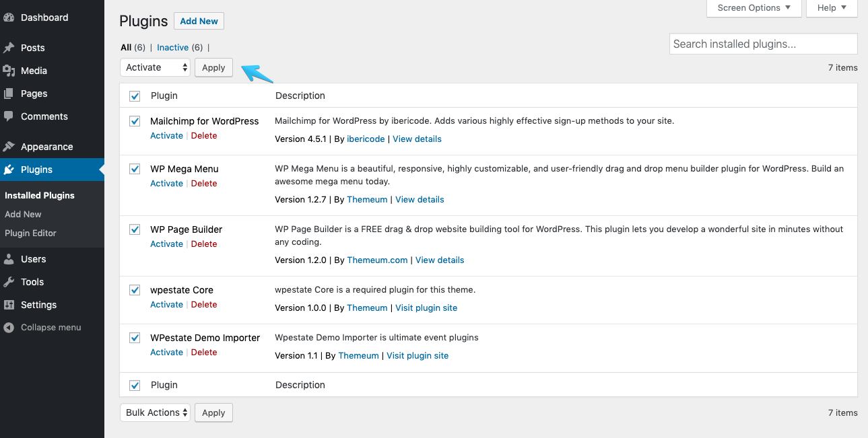868x438 pixels.
Task: Uncheck the Mailchimp for WordPress checkbox
Action: pyautogui.click(x=135, y=121)
